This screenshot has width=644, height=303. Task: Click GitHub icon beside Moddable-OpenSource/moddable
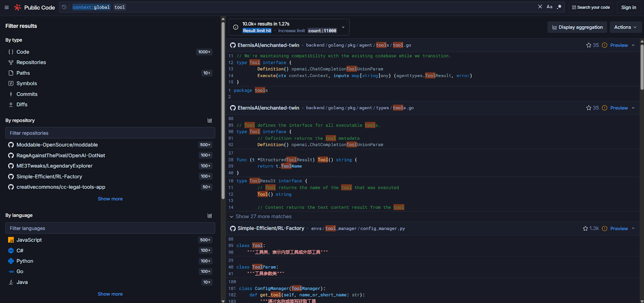(x=11, y=145)
